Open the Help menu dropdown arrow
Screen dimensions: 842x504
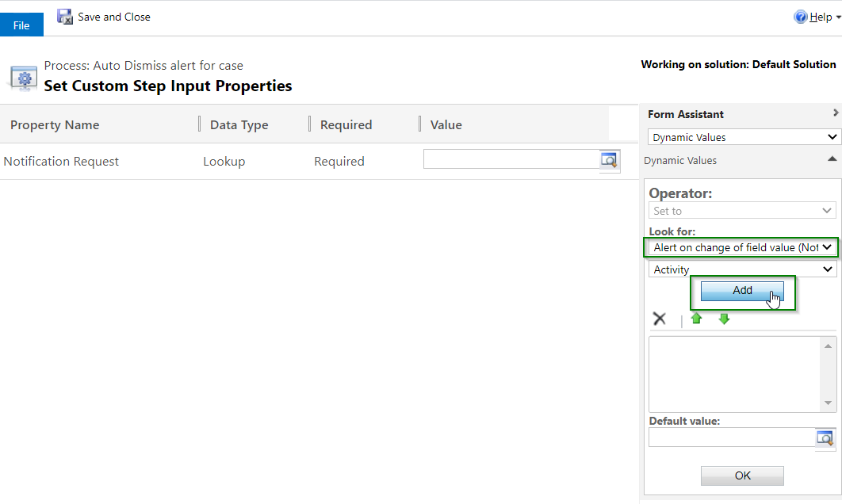838,17
